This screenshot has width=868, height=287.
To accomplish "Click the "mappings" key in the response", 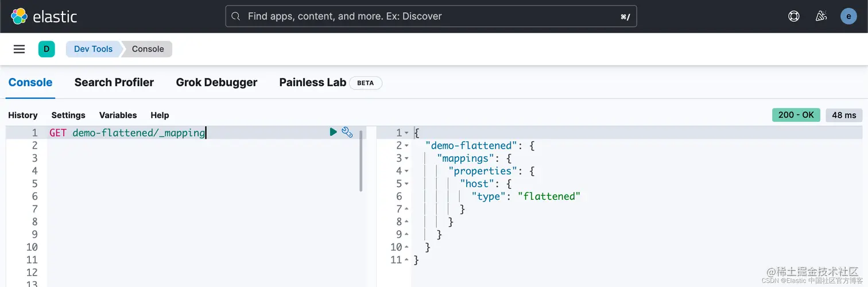I will pos(466,158).
